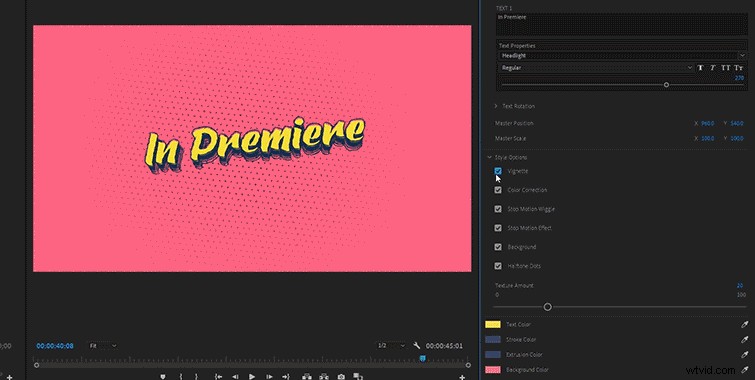
Task: Click the font size value 270
Action: [x=739, y=78]
